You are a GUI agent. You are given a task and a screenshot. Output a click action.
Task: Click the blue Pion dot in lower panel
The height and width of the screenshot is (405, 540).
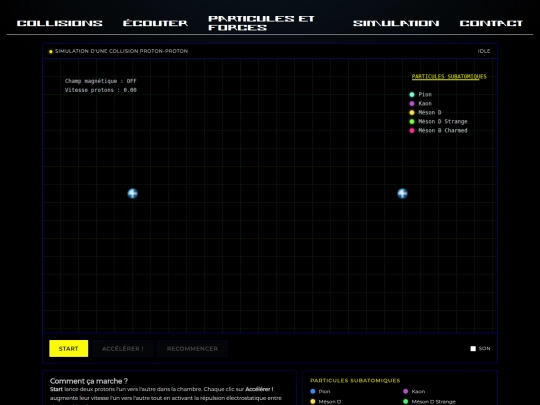point(313,391)
